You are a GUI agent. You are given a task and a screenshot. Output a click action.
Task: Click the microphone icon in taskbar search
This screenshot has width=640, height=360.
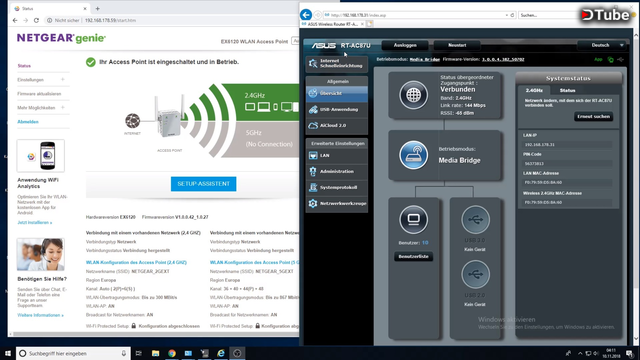click(124, 353)
